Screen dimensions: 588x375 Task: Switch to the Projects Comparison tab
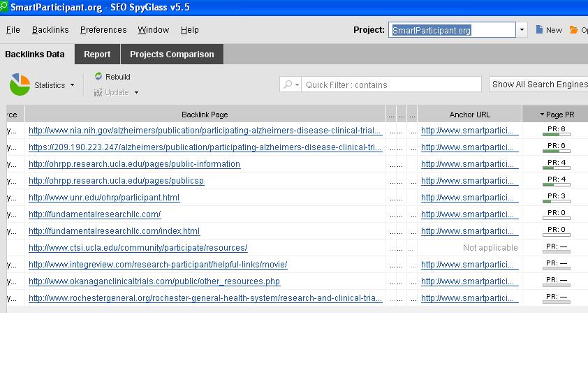click(172, 54)
